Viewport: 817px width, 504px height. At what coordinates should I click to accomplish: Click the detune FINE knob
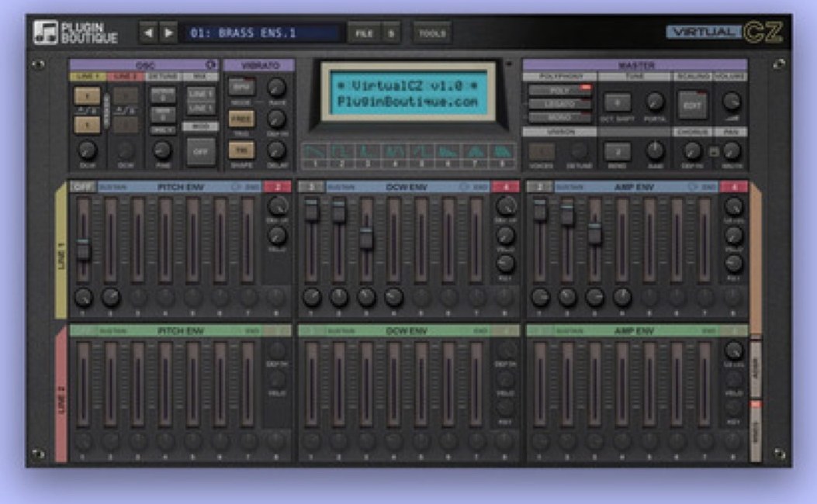pos(163,150)
